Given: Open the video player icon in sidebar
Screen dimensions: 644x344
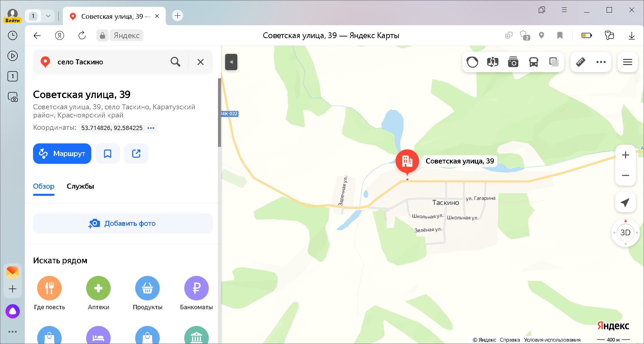Looking at the screenshot, I should 13,56.
